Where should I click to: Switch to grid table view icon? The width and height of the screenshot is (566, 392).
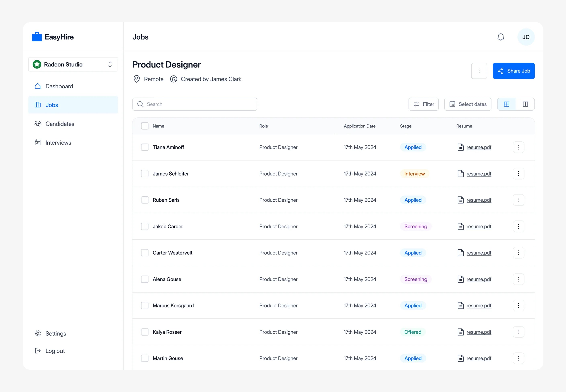507,104
